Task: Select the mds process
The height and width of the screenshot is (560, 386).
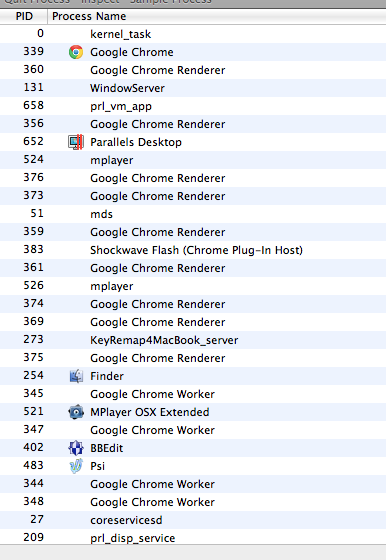Action: 193,214
